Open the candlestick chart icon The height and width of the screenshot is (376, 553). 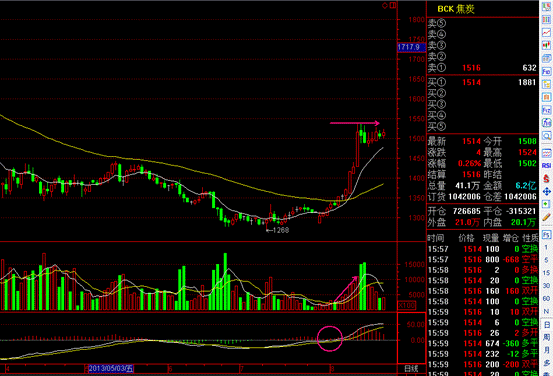coord(546,46)
